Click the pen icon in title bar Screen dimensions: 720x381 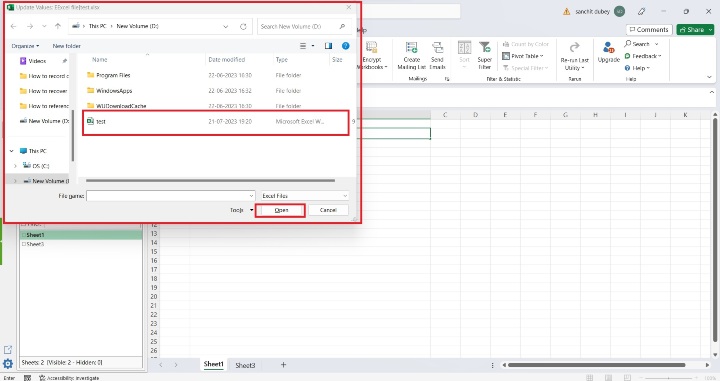coord(641,11)
